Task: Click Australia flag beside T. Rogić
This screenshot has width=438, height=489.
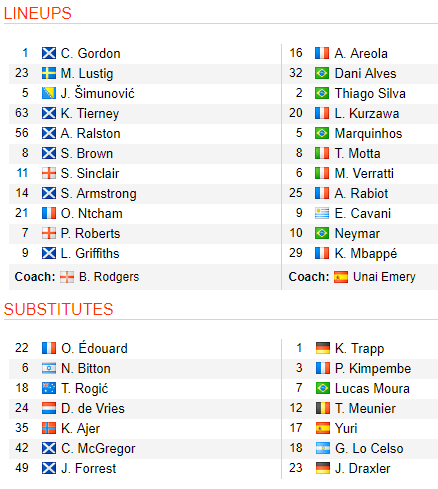Action: tap(49, 388)
